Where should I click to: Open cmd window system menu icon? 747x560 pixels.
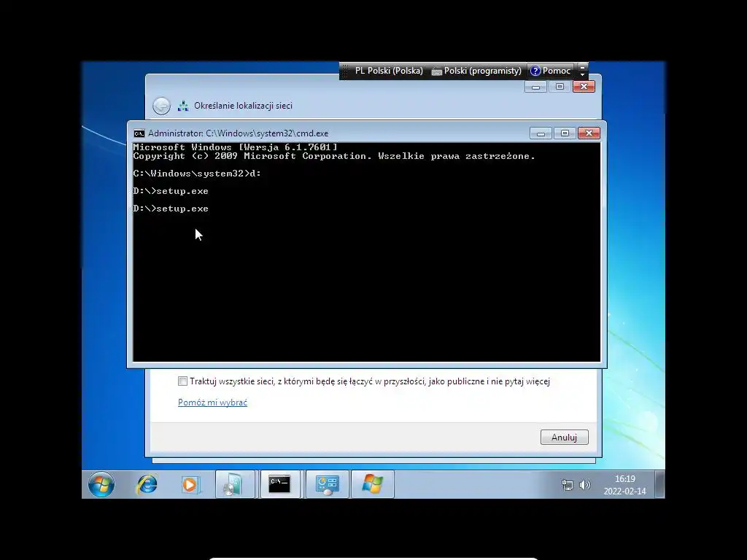pyautogui.click(x=139, y=133)
